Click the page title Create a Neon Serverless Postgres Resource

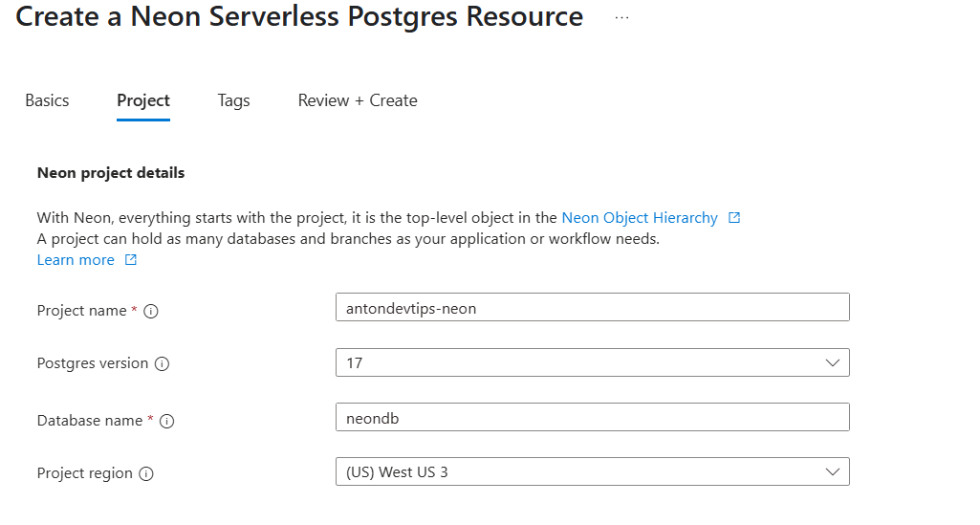(299, 17)
